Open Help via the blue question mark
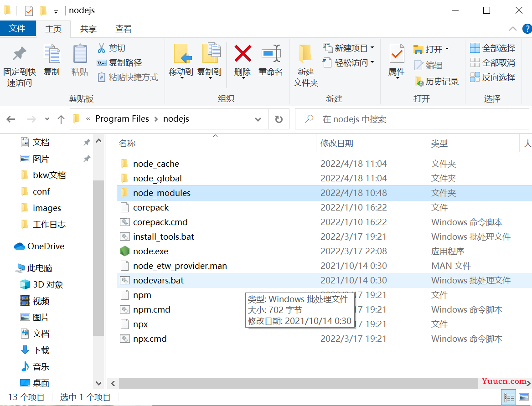 point(527,29)
